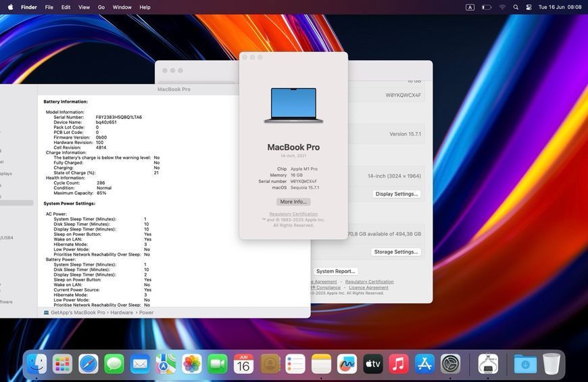Open the Licence Agreement link

(368, 287)
